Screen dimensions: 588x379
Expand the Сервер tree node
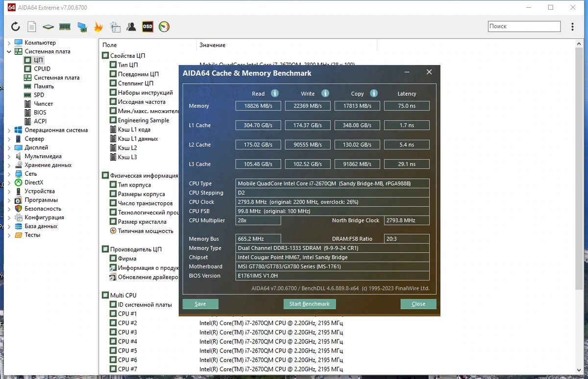point(9,139)
